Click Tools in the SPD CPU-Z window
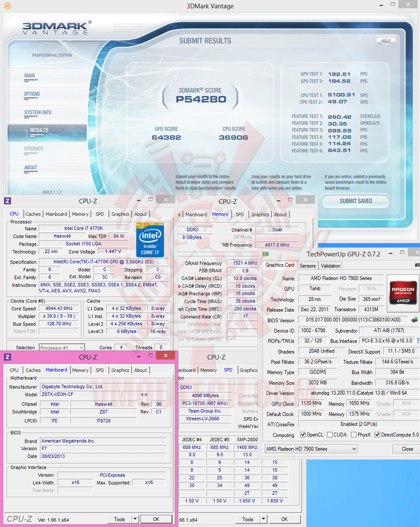 pyautogui.click(x=248, y=519)
